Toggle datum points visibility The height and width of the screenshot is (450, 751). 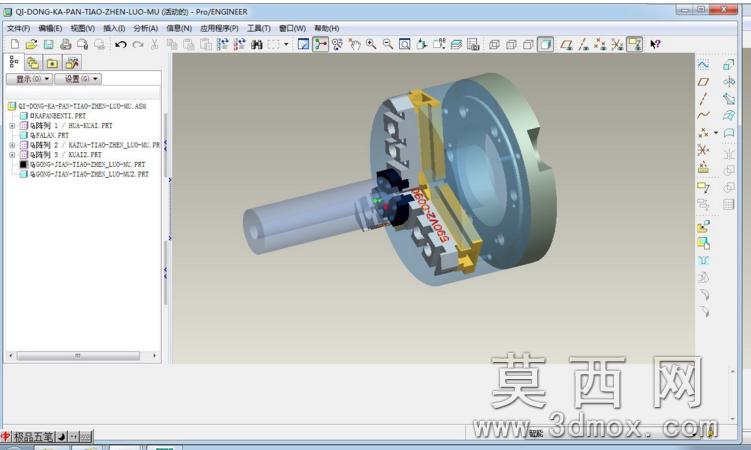tap(600, 45)
